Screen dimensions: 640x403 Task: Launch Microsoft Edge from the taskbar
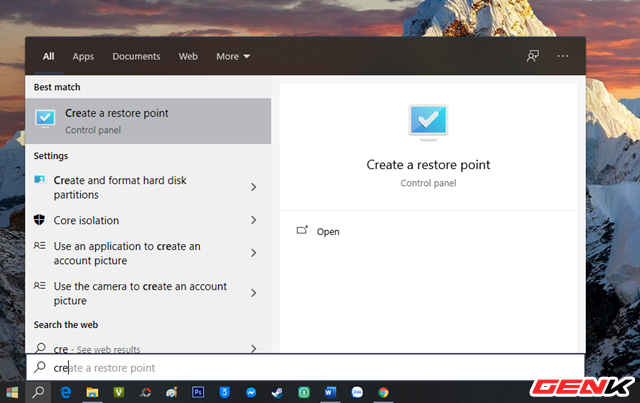65,392
